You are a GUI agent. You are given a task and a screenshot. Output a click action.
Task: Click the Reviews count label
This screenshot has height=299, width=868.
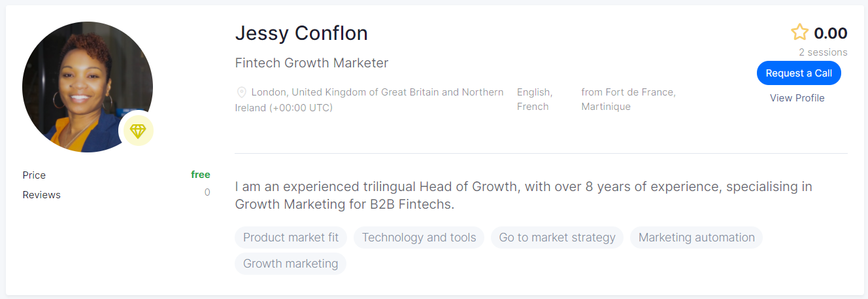(x=41, y=195)
